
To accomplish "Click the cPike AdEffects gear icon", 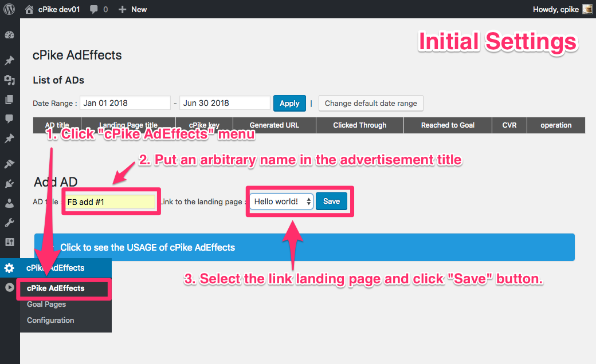I will pos(9,268).
